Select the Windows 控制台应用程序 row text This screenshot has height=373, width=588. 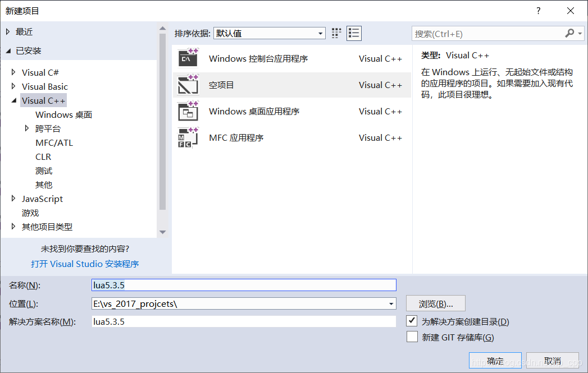coord(258,58)
